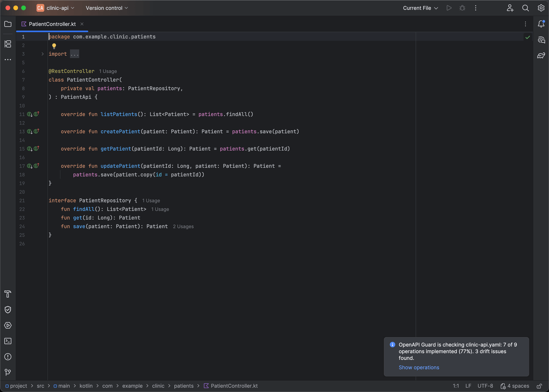The width and height of the screenshot is (549, 392).
Task: Close the PatientController.kt tab
Action: tap(82, 24)
